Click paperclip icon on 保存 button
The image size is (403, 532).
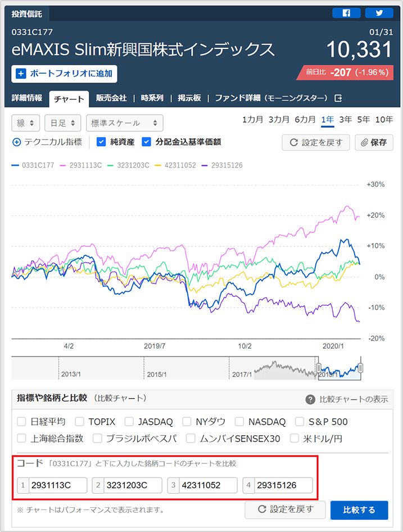tap(364, 142)
